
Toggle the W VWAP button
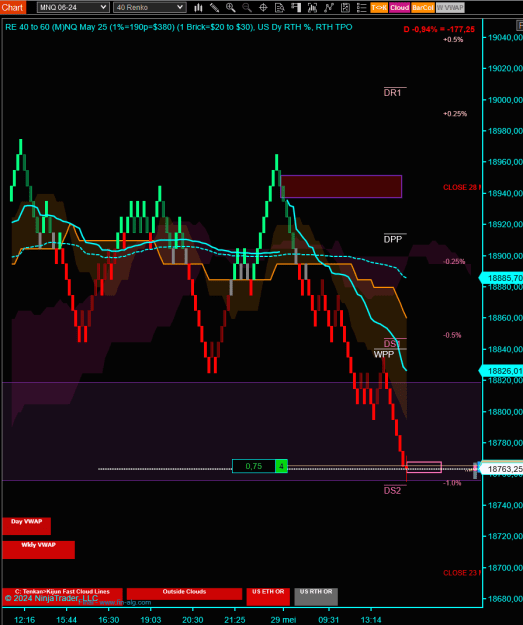point(450,8)
